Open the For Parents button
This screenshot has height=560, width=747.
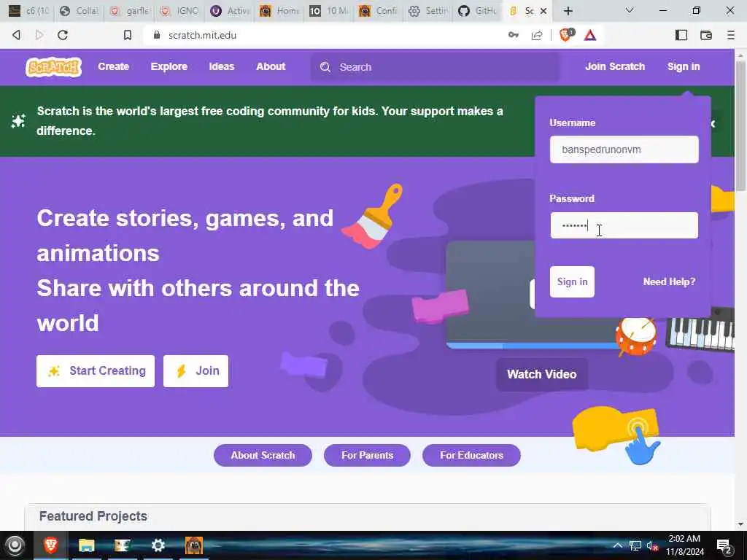tap(368, 455)
